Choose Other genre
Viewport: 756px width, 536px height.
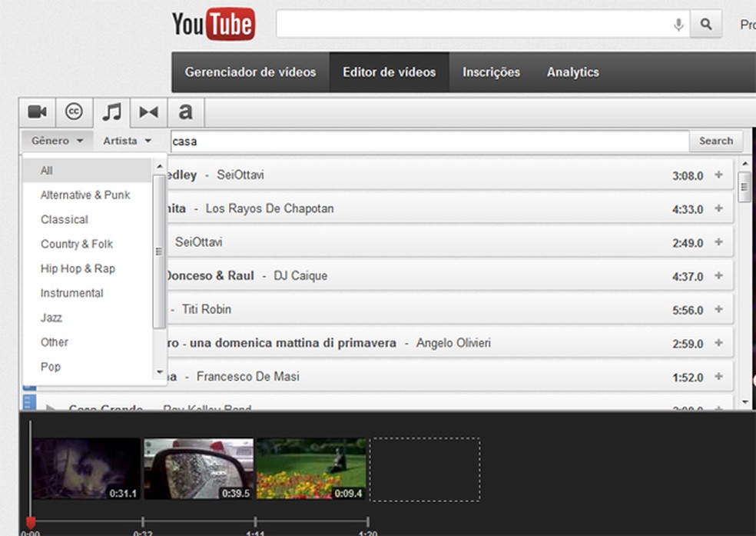coord(87,342)
